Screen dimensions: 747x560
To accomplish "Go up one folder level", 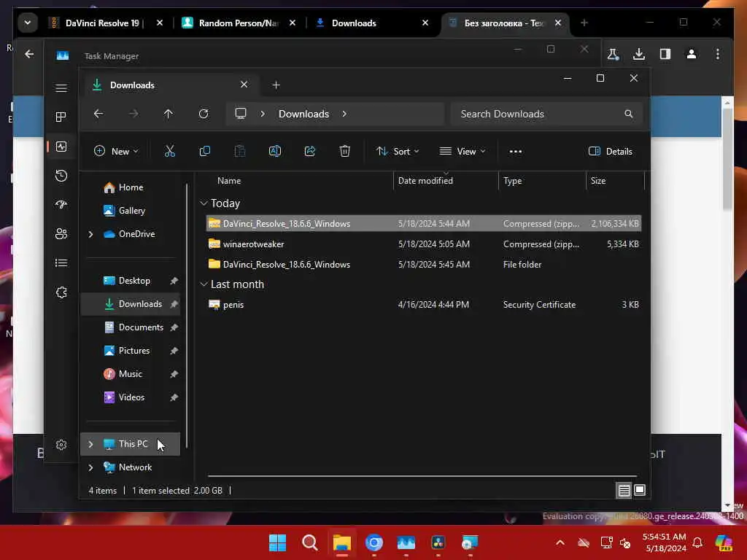I will coord(169,114).
